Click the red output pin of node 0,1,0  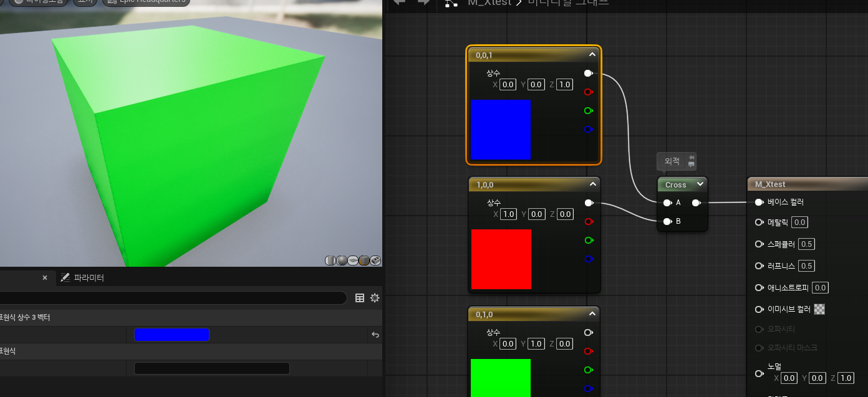click(x=589, y=352)
